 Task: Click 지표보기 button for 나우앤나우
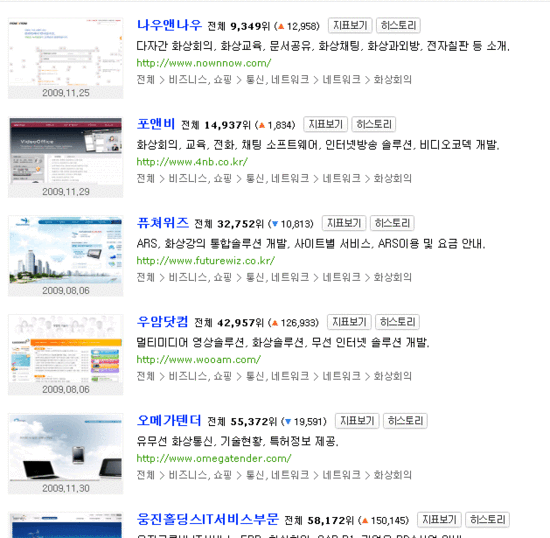(x=350, y=26)
